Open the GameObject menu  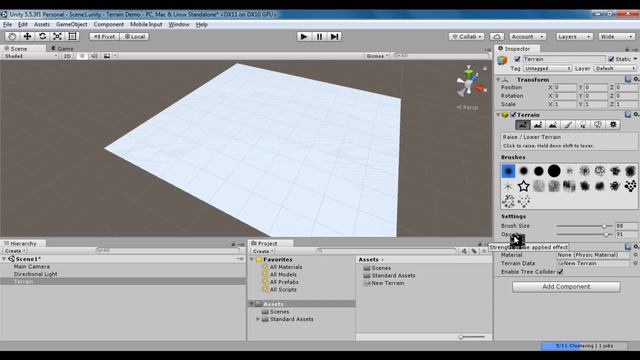pyautogui.click(x=72, y=24)
